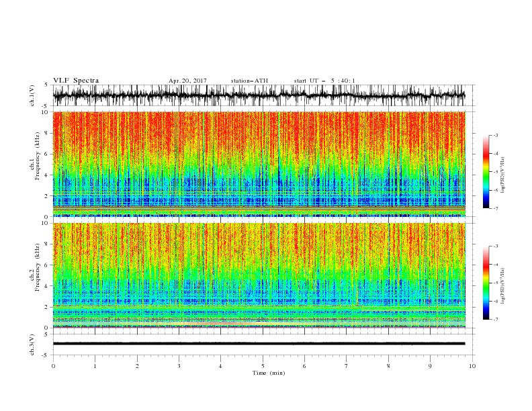Click the "-7" label on the ch.1 colorbar

496,208
